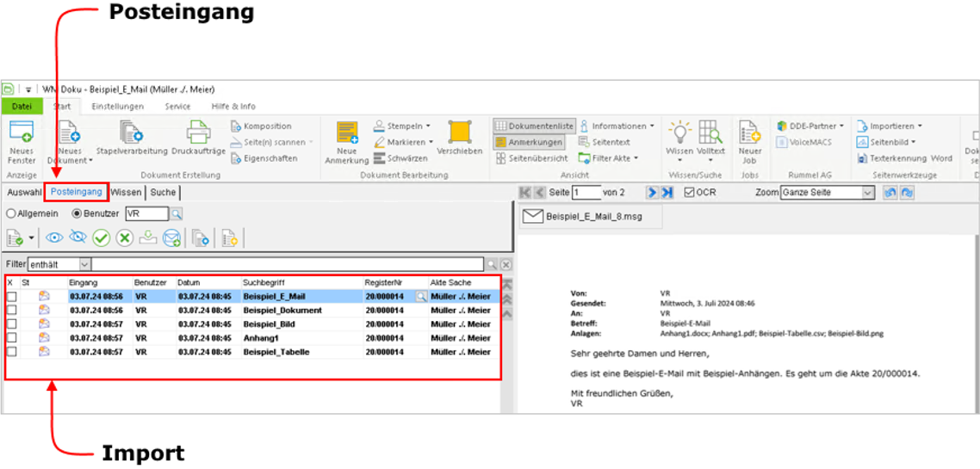Select the Verschieben tool

point(459,139)
